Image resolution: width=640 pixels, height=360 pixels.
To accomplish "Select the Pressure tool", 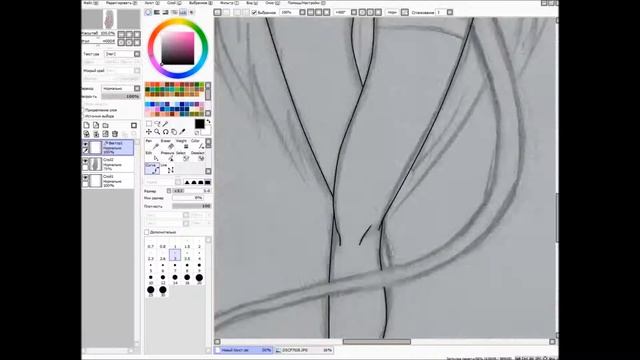I will [167, 156].
